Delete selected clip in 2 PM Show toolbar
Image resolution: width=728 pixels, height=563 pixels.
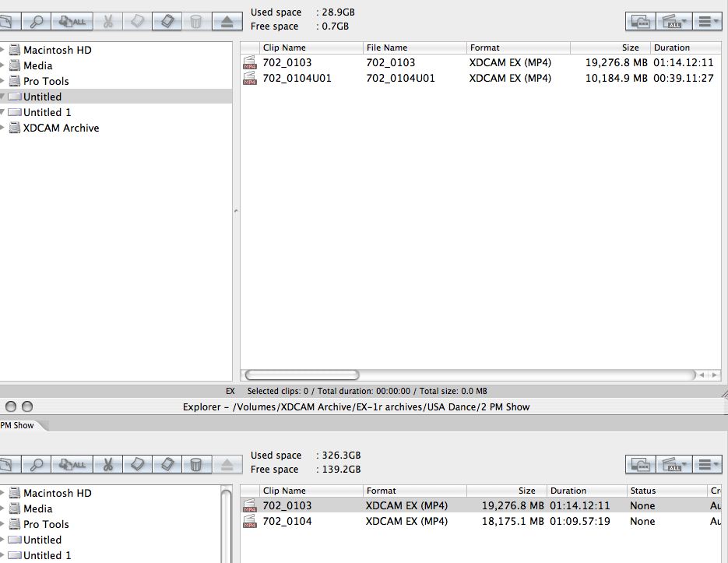196,464
